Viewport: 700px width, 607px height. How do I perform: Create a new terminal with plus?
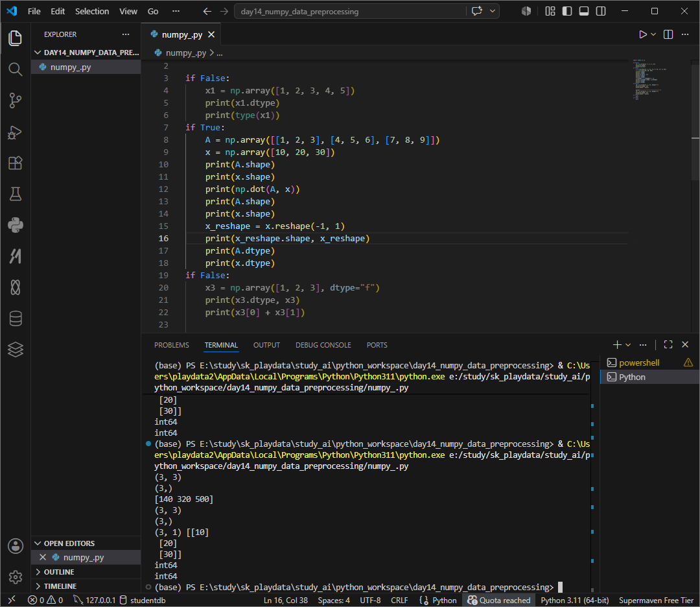point(617,344)
